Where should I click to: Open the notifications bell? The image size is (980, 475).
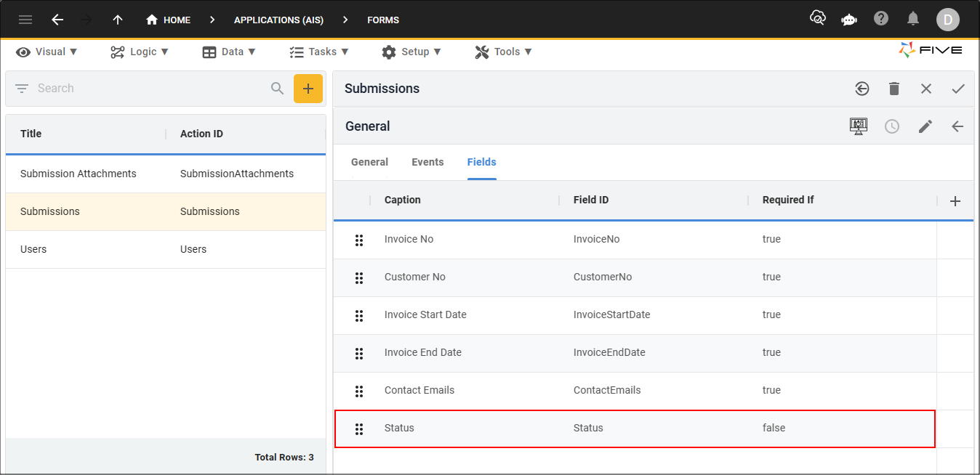pyautogui.click(x=913, y=19)
